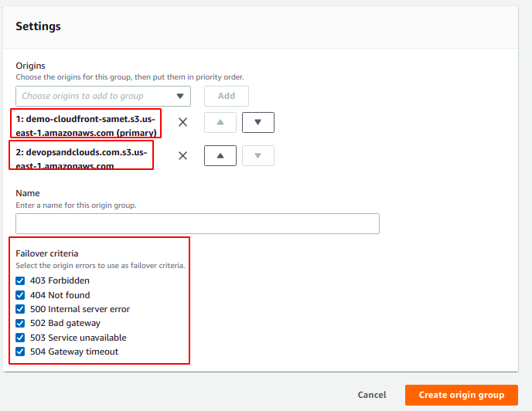Uncheck 404 Not found checkbox
The image size is (532, 411).
[20, 295]
